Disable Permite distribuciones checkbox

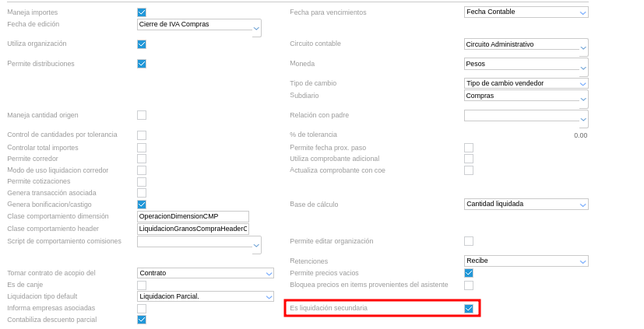(142, 64)
